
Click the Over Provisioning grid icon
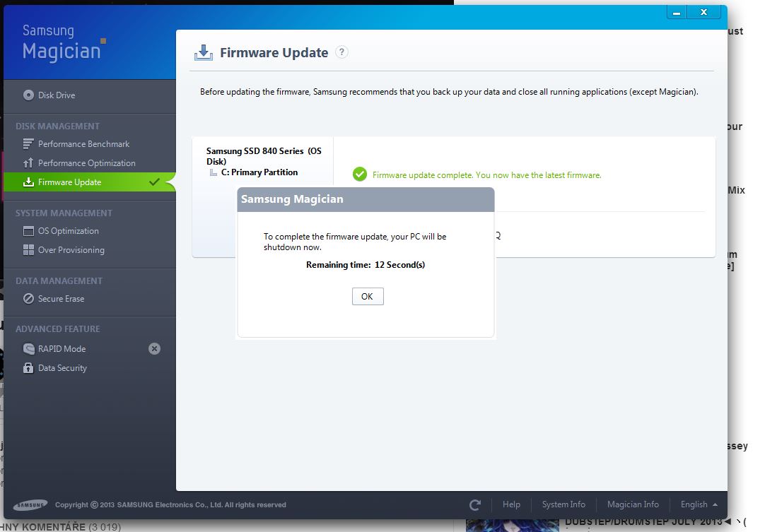click(x=28, y=249)
